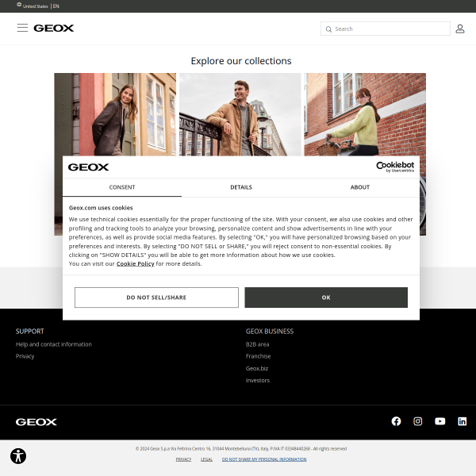Viewport: 476px width, 476px height.
Task: Click the bottom bar LEGAL link
Action: coord(206,459)
